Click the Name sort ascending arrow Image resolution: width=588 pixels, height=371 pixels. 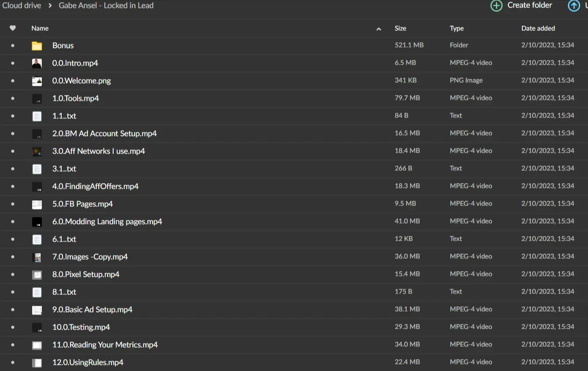pyautogui.click(x=379, y=29)
